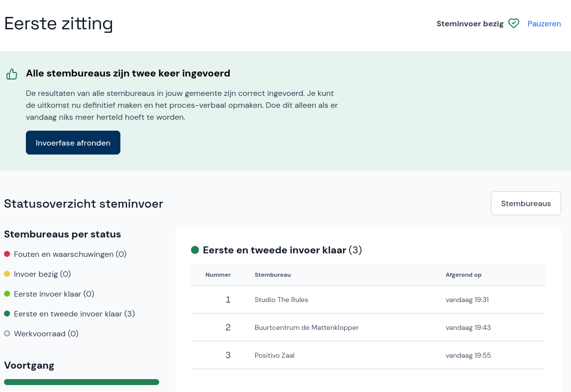Image resolution: width=571 pixels, height=392 pixels.
Task: Click the green dot in the table heading
Action: click(x=195, y=250)
